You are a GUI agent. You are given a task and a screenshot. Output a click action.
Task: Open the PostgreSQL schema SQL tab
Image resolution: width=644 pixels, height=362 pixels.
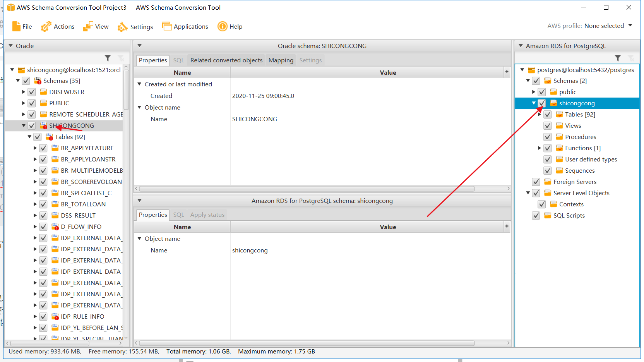point(179,215)
